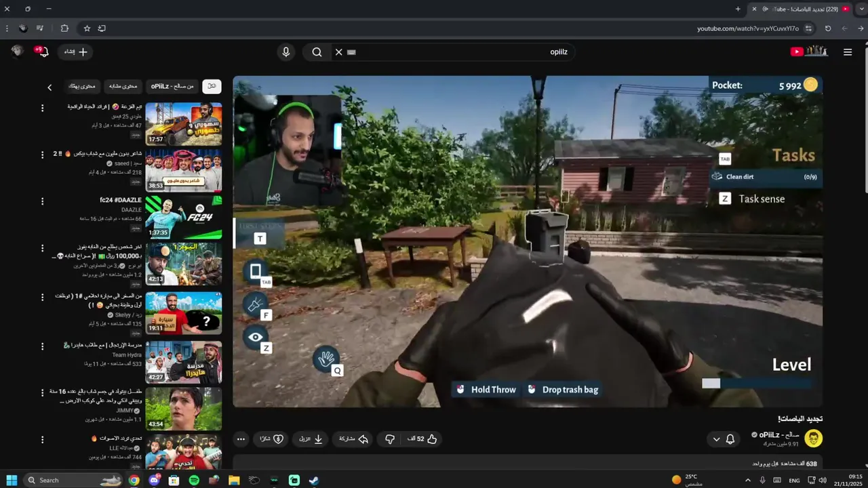
Task: Open the 42:27 Team Hydra thumbnail
Action: pos(183,362)
